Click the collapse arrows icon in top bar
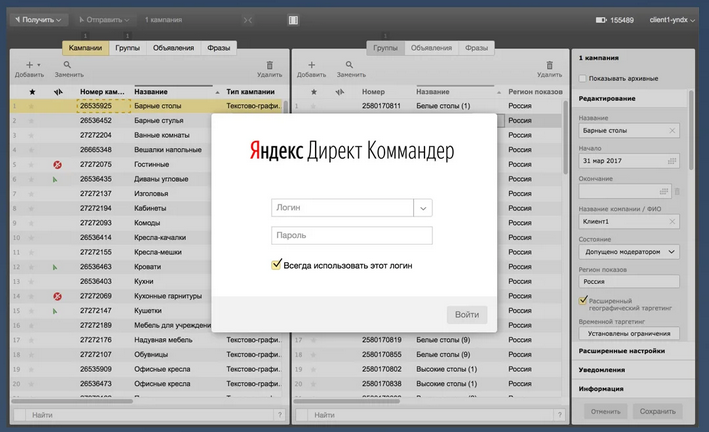This screenshot has width=709, height=432. 248,20
